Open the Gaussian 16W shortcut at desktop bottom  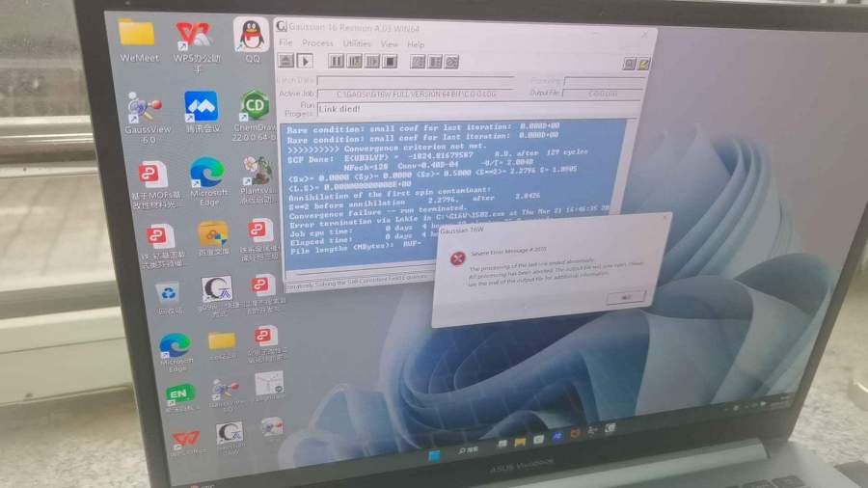point(231,438)
